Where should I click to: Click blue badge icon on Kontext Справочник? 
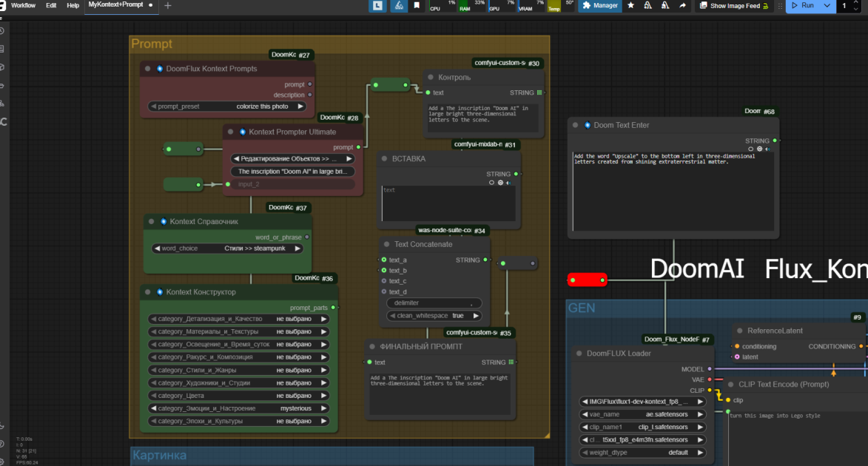click(164, 221)
